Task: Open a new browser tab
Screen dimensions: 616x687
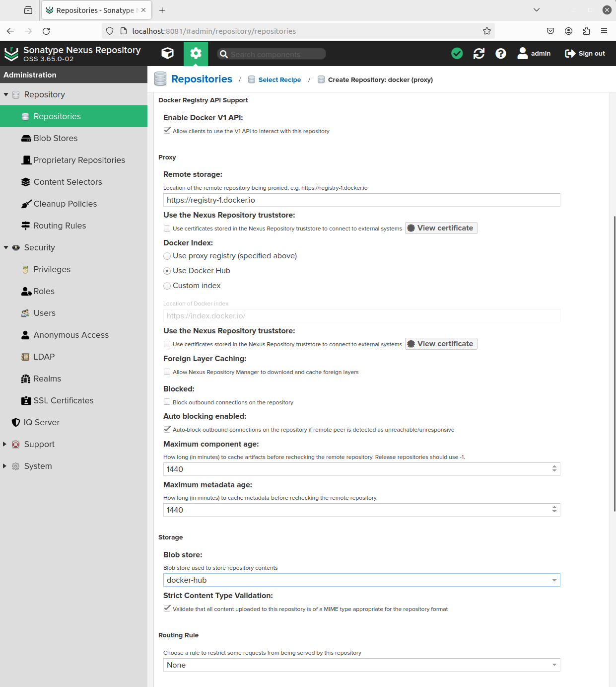Action: point(162,10)
